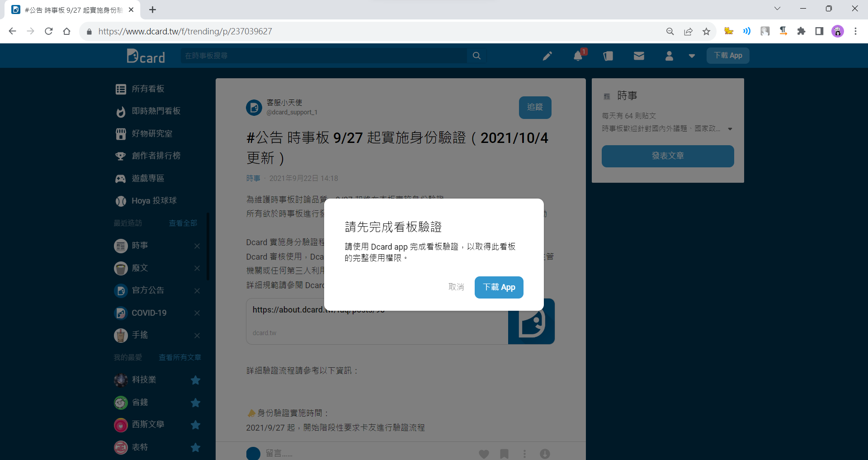Remove COVID-19 from recent visits
Viewport: 868px width, 460px height.
pos(197,313)
